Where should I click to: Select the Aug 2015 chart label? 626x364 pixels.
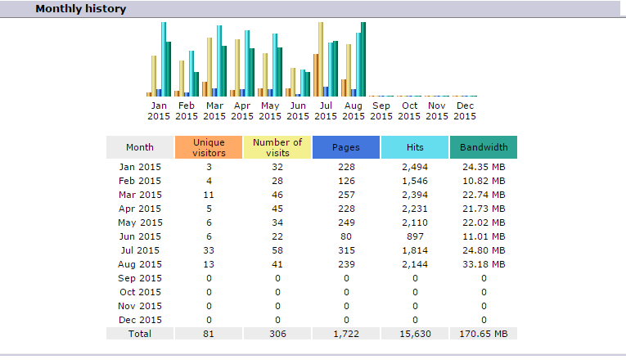(354, 111)
